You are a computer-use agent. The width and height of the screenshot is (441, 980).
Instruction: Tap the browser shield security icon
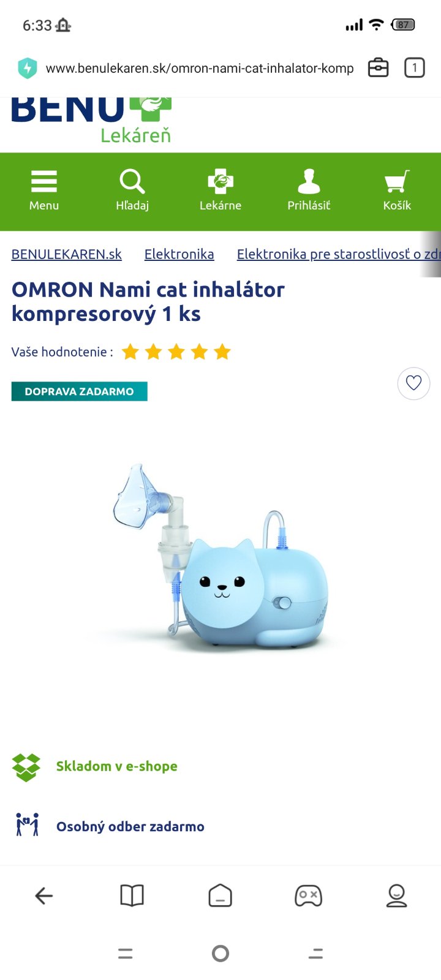click(27, 68)
